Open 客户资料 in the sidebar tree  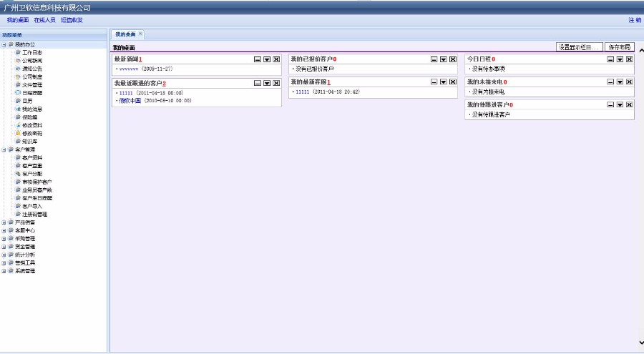32,157
